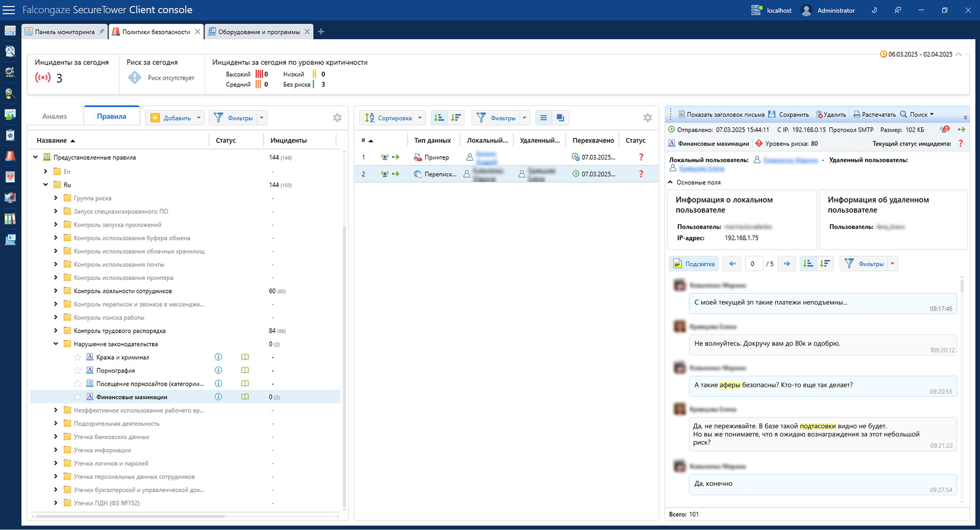The image size is (980, 530).
Task: Click Распечатать button
Action: 875,115
